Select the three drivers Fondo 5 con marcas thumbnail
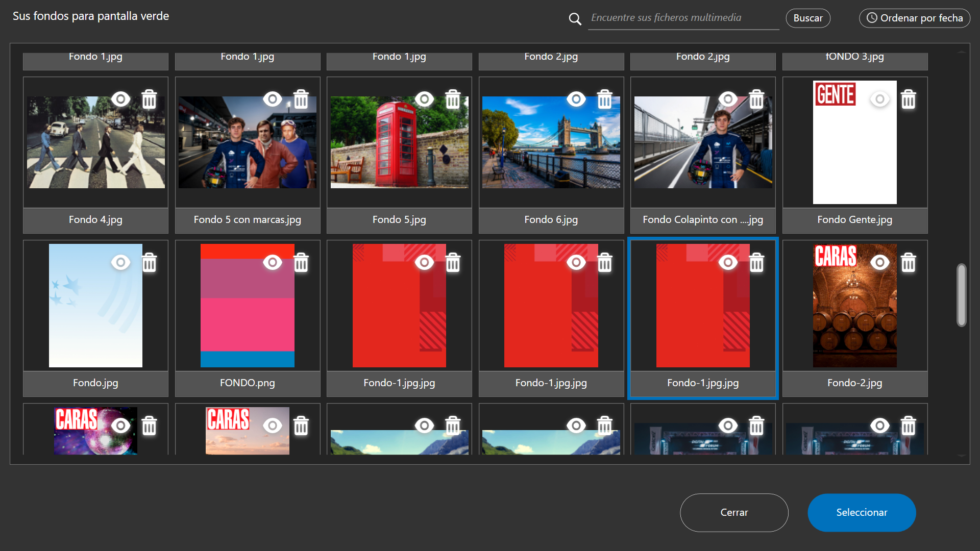The width and height of the screenshot is (980, 551). coord(248,142)
